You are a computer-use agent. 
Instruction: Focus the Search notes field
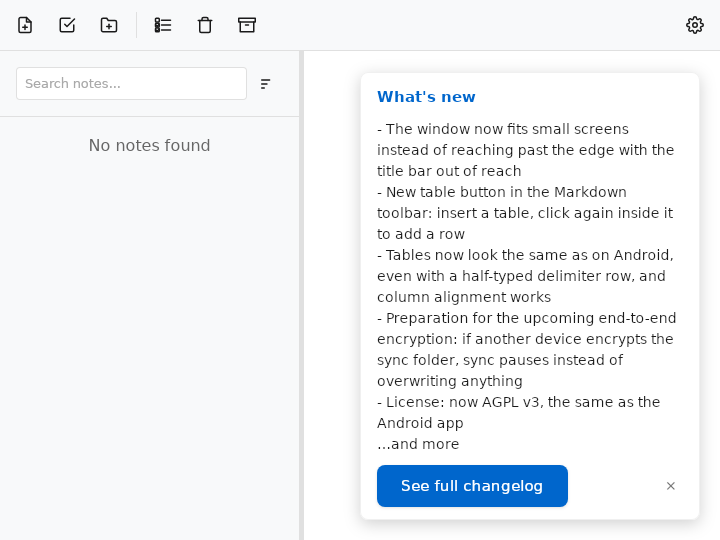click(x=131, y=84)
